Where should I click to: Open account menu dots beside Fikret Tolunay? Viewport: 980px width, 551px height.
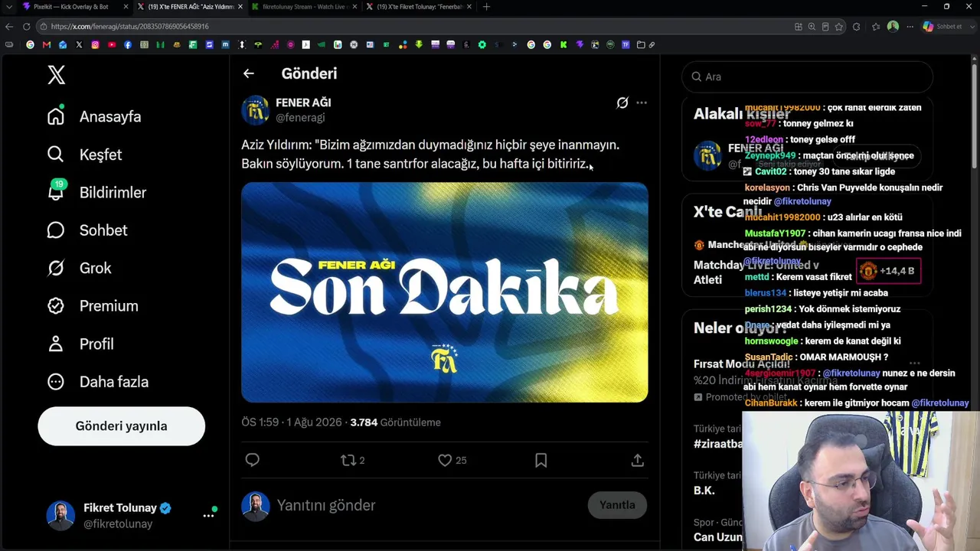[x=208, y=516]
